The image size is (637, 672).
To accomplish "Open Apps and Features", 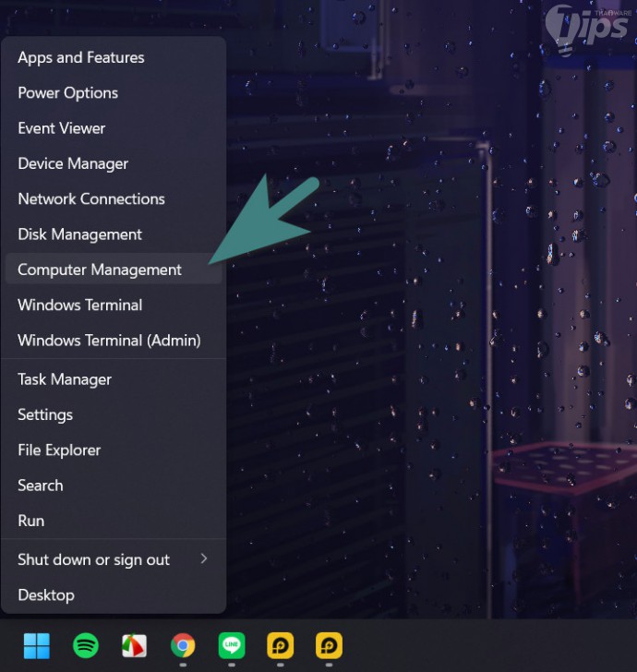I will click(114, 57).
